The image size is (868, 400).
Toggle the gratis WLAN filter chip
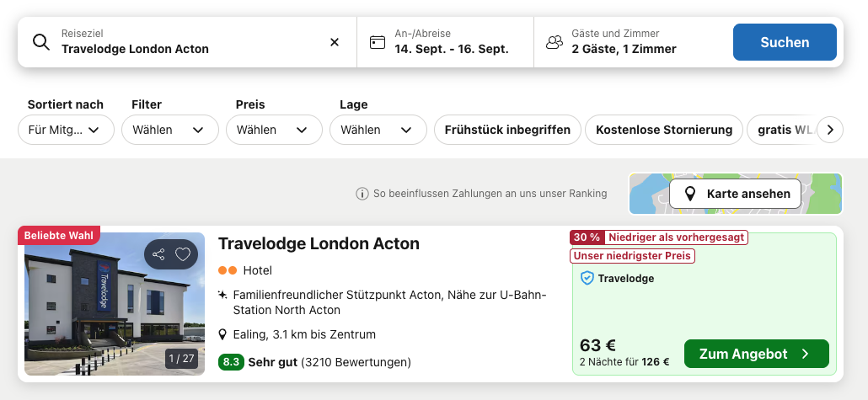click(x=782, y=130)
